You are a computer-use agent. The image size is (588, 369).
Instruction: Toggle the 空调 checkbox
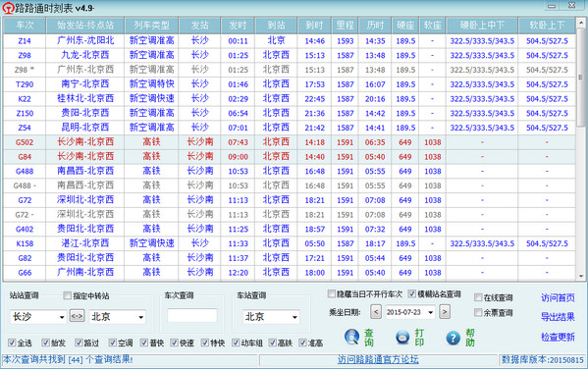tap(113, 343)
